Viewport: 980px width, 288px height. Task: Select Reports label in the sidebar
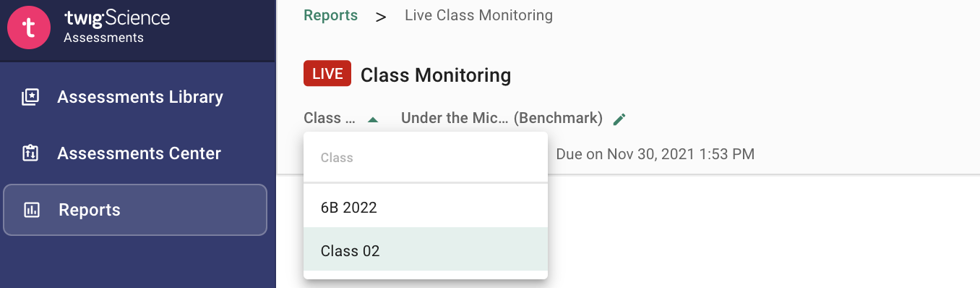pyautogui.click(x=90, y=210)
